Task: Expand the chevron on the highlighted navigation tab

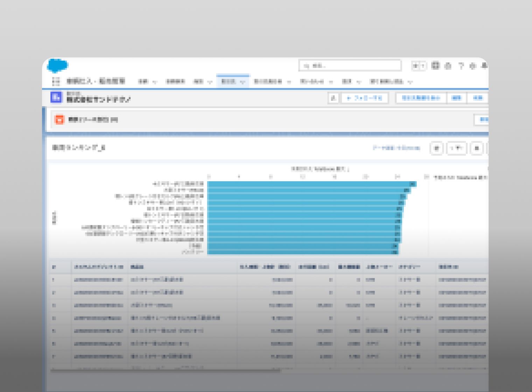Action: click(243, 82)
